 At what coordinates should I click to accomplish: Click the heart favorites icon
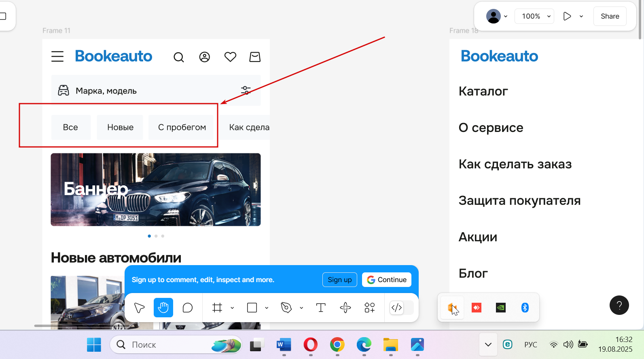[230, 57]
